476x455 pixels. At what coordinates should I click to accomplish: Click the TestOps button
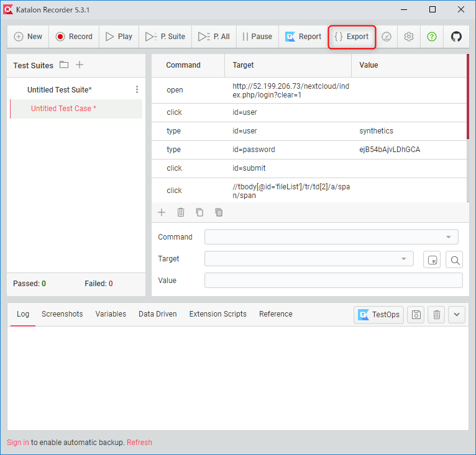click(378, 315)
